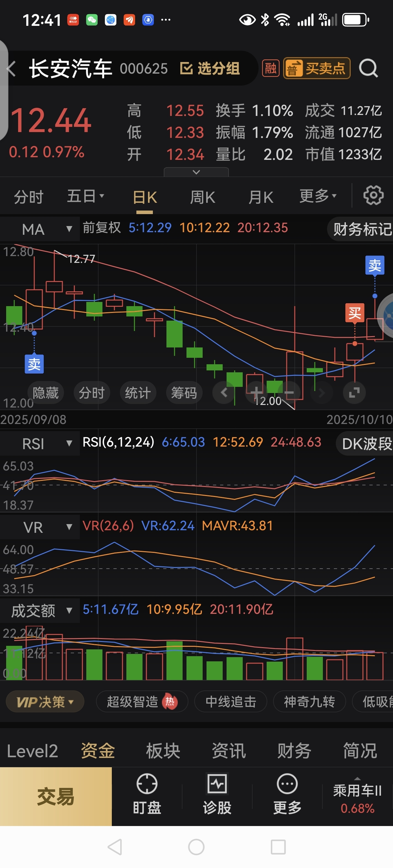This screenshot has height=868, width=393.
Task: Shift chart right with next arrow
Action: 322,393
